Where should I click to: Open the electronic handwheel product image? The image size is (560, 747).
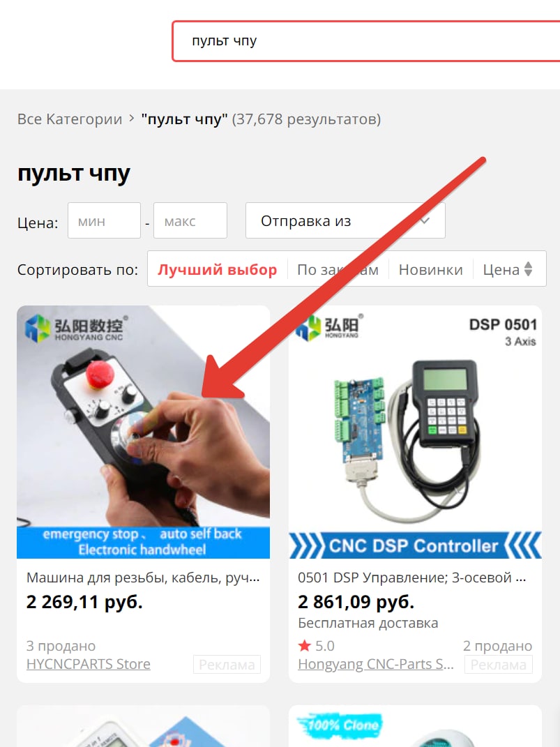coord(144,432)
